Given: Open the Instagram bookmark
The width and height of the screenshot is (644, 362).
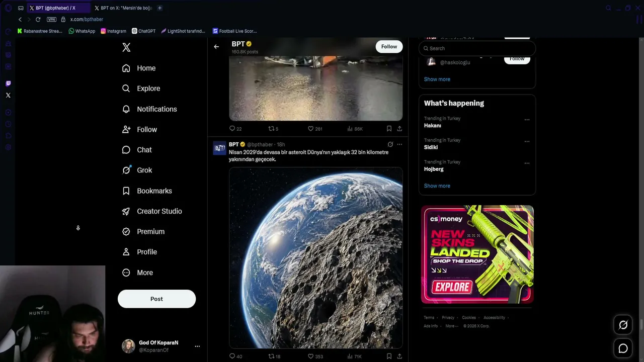Looking at the screenshot, I should click(x=114, y=31).
